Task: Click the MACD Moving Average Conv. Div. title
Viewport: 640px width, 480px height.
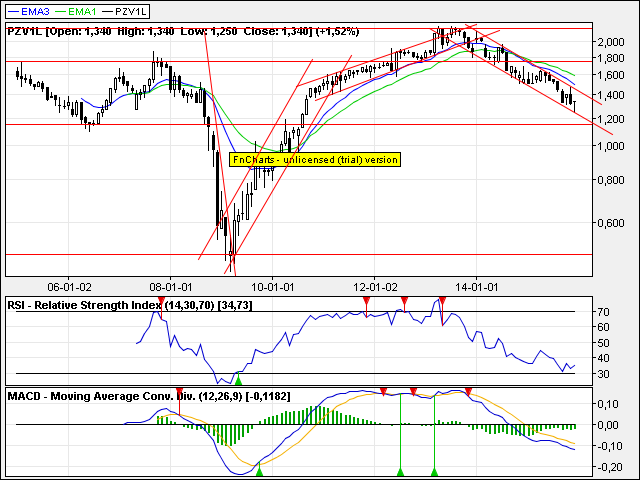Action: (x=149, y=396)
